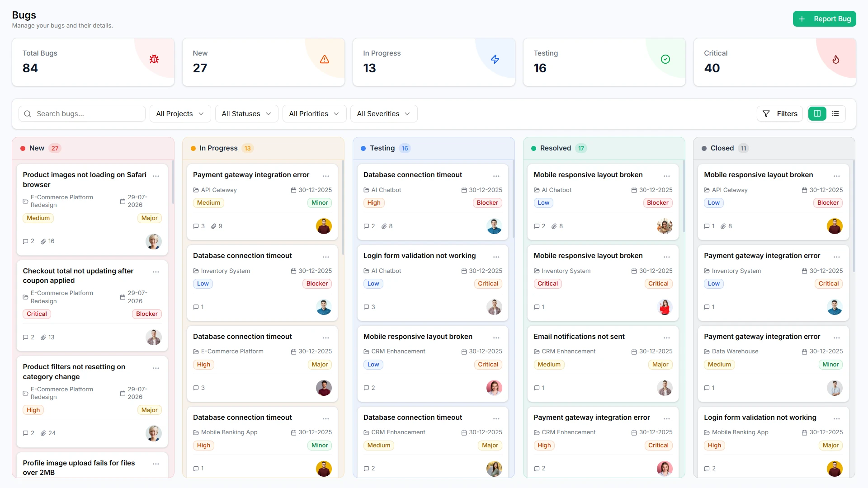The width and height of the screenshot is (868, 488).
Task: Open menu for Login form validation AI Chatbot card
Action: [496, 257]
